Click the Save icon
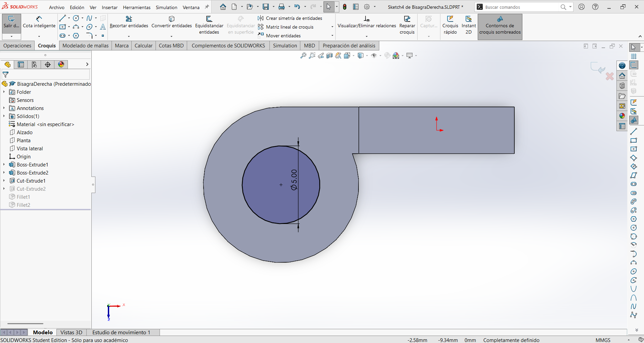Image resolution: width=644 pixels, height=343 pixels. click(266, 7)
